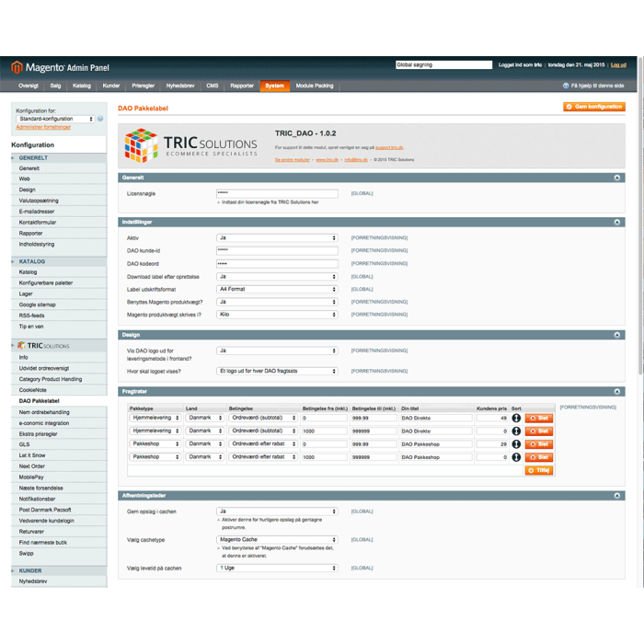Image resolution: width=644 pixels, height=644 pixels.
Task: Open 'Hvor skal logoet vises?' dropdown
Action: point(277,372)
